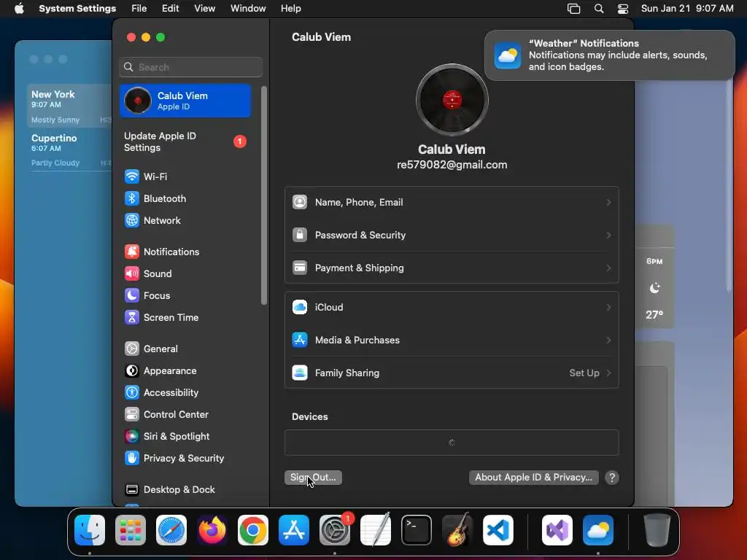Image resolution: width=747 pixels, height=560 pixels.
Task: Launch Finder from the Dock
Action: [x=90, y=530]
